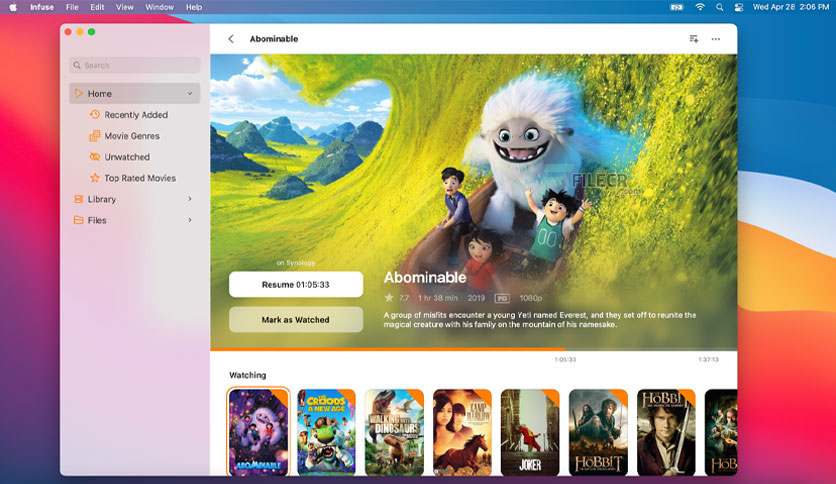Click the movie synopsis paragraph
This screenshot has width=836, height=484.
click(540, 319)
